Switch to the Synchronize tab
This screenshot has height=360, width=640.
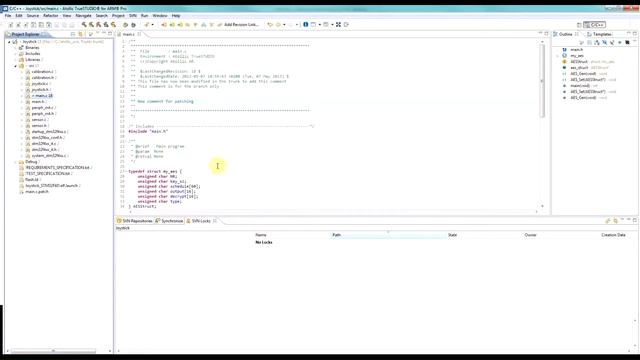[169, 221]
